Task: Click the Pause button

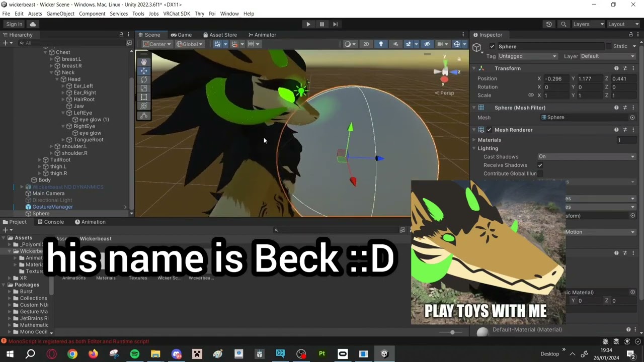Action: [322, 24]
